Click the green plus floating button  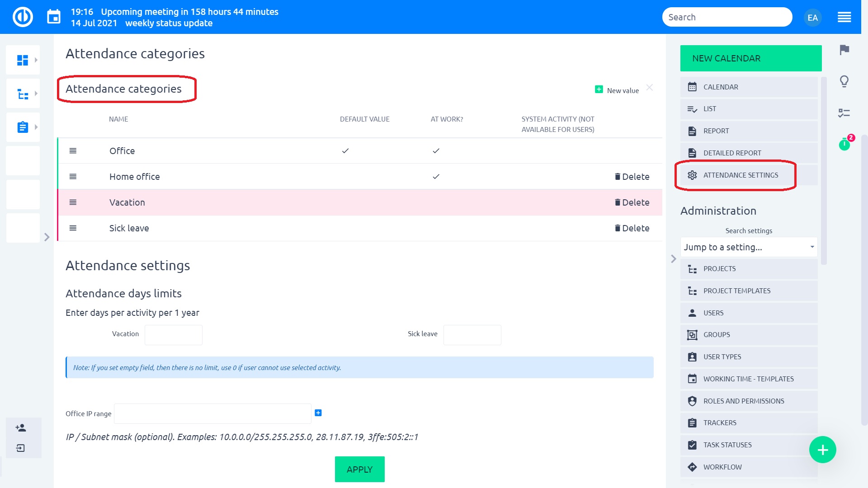[x=822, y=450]
